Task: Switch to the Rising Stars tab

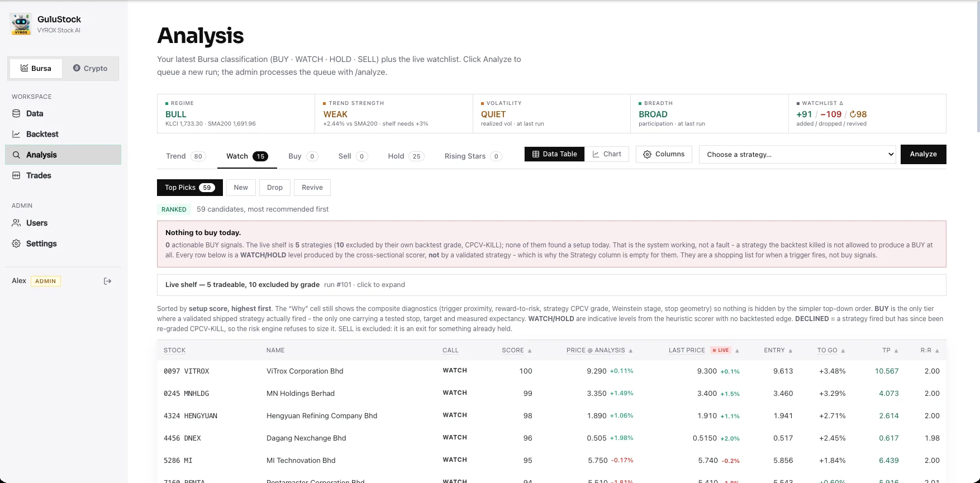Action: [x=473, y=156]
